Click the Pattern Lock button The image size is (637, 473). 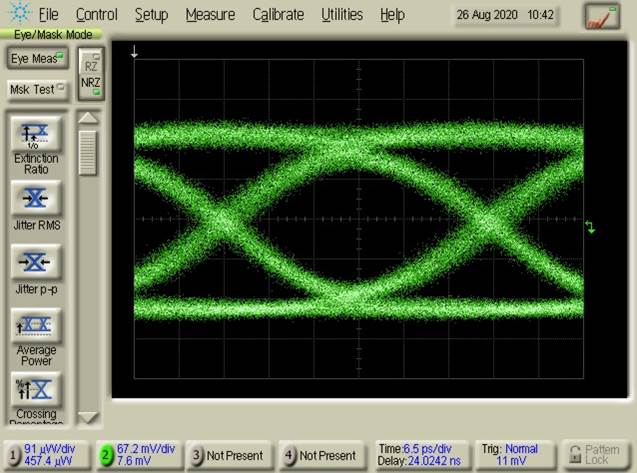click(x=596, y=455)
